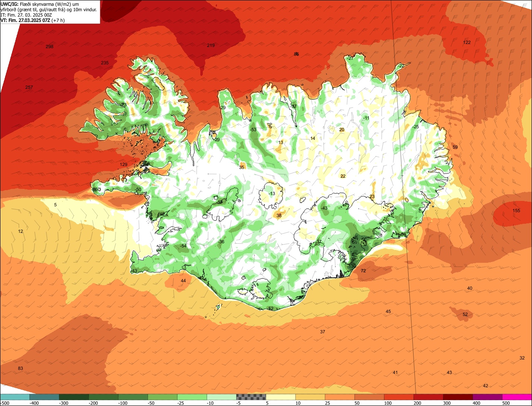Screen dimensions: 532x406
Task: Select the 25 to 50 orange legend swatch
Action: pos(340,397)
